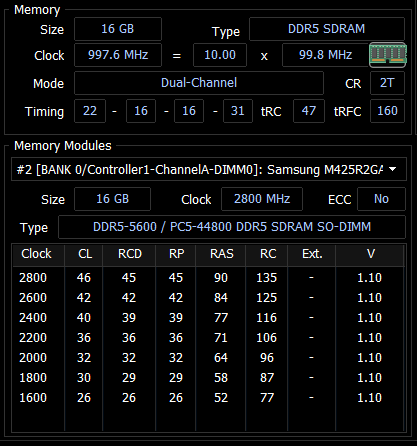This screenshot has height=446, width=417.
Task: Click RAS value 58 in the 1800 row
Action: 221,378
